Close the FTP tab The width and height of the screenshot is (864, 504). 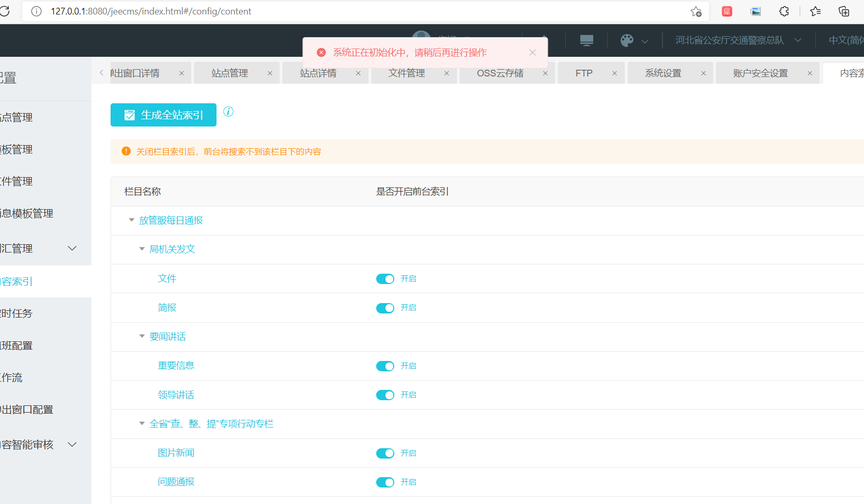614,73
